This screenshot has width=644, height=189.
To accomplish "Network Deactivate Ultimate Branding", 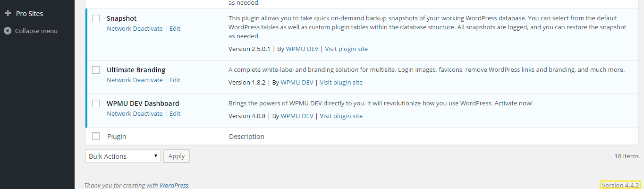I will (x=135, y=80).
